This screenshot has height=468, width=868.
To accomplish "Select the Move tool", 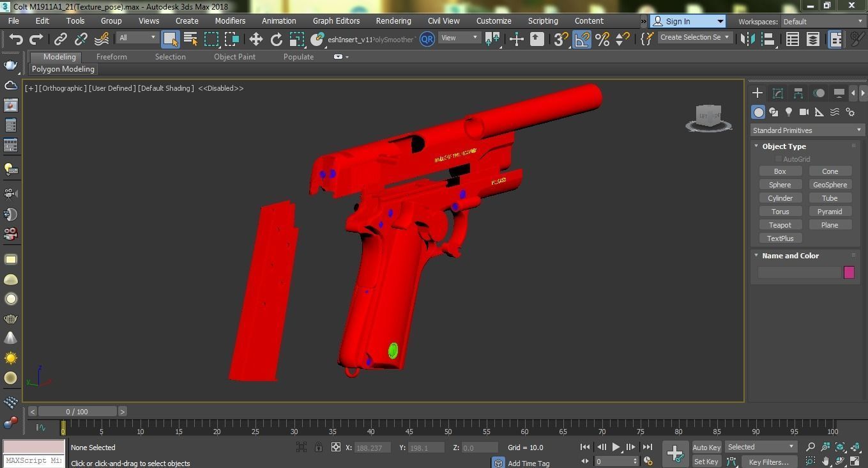I will click(x=256, y=39).
